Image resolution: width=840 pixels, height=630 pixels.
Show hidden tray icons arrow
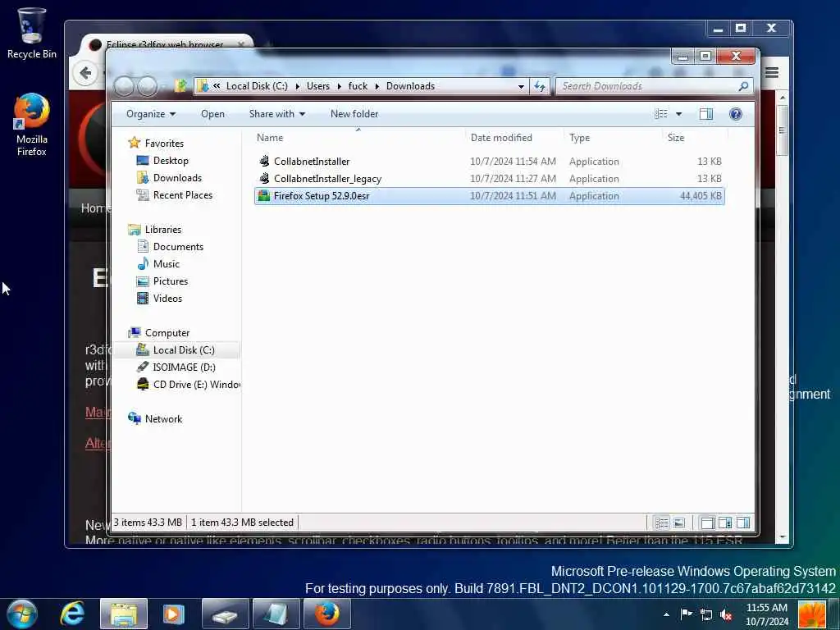pos(666,614)
